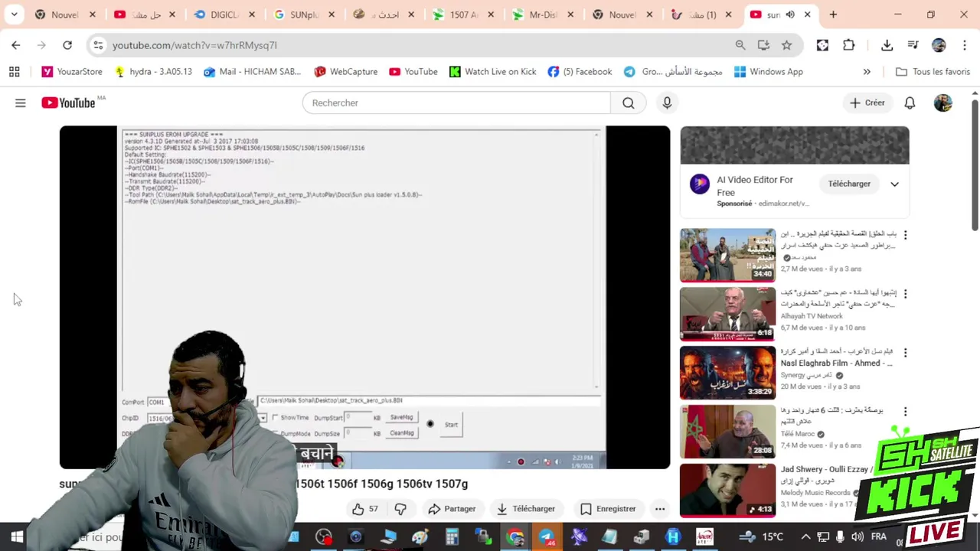Open the media controls icon in the toolbar
Screen dimensions: 980x551
(913, 45)
